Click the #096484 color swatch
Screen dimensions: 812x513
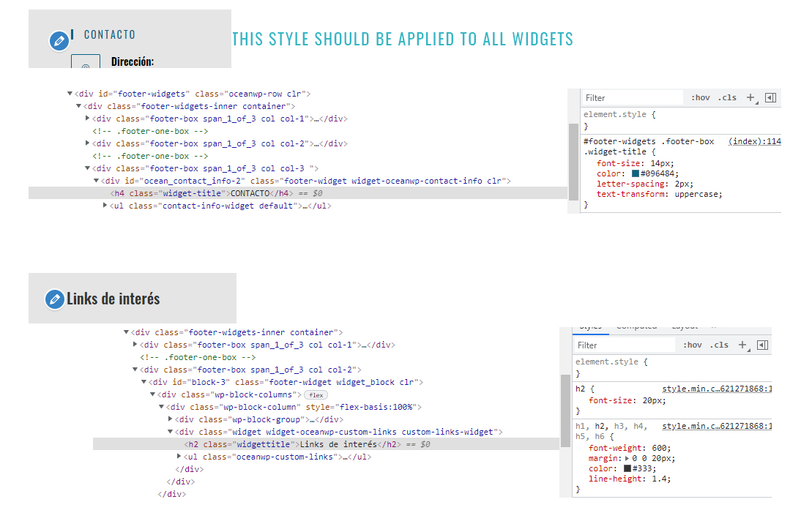(x=636, y=174)
